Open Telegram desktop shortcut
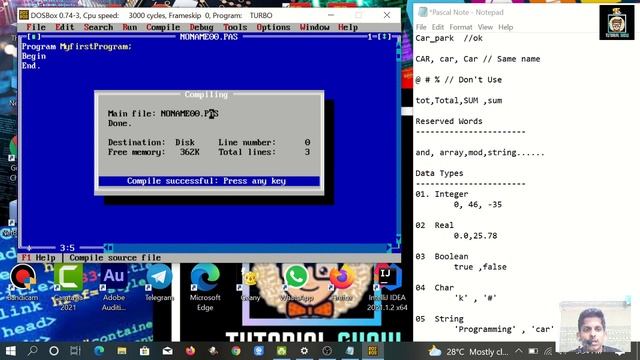Screen dimensions: 640x360 [159, 283]
